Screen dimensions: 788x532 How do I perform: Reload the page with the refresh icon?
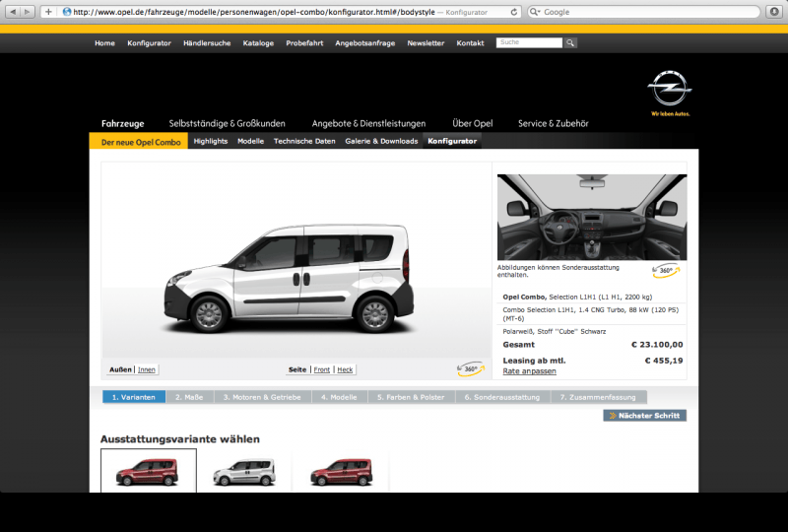(x=513, y=12)
